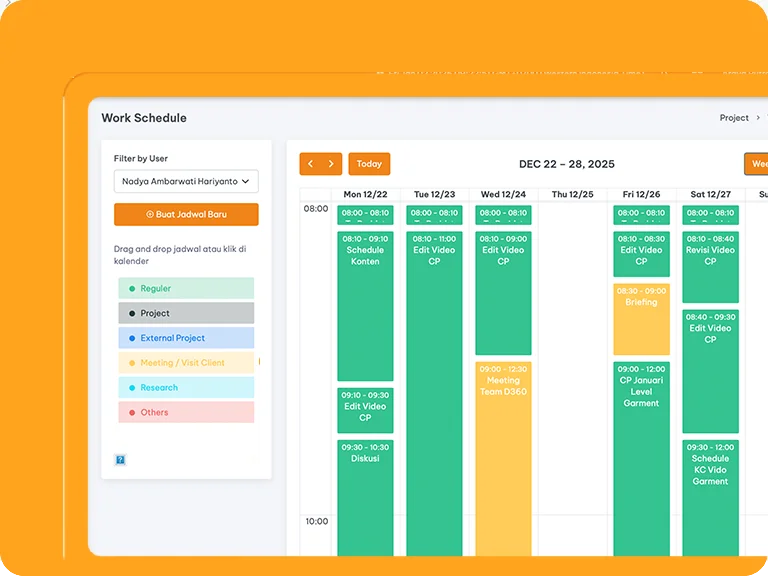Select the External Project category
This screenshot has width=768, height=576.
pyautogui.click(x=186, y=338)
